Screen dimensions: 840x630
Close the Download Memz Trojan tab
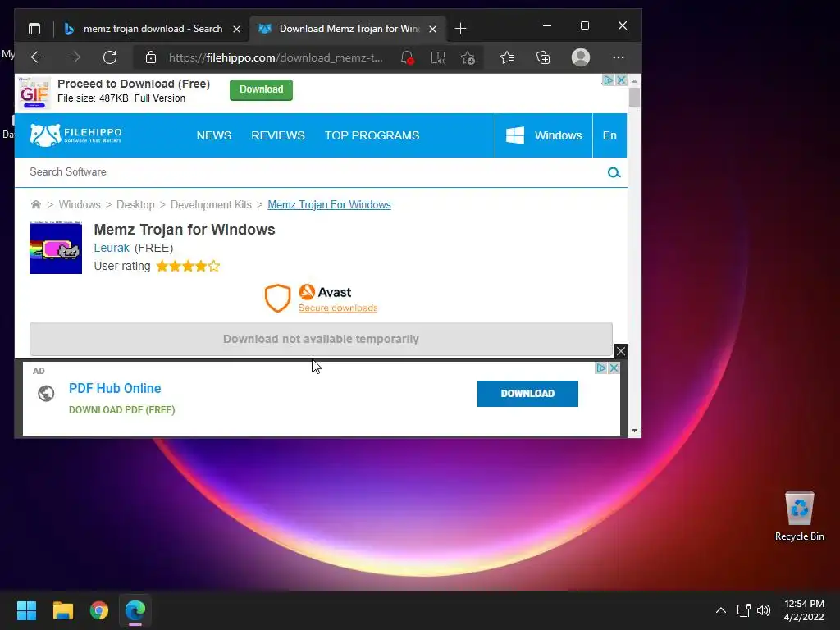[x=432, y=29]
